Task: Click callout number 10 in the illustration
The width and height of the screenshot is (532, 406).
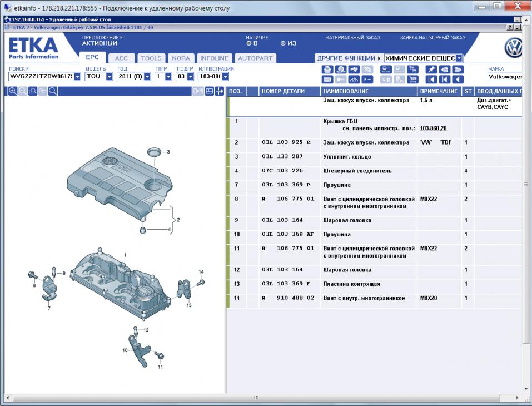Action: point(125,350)
